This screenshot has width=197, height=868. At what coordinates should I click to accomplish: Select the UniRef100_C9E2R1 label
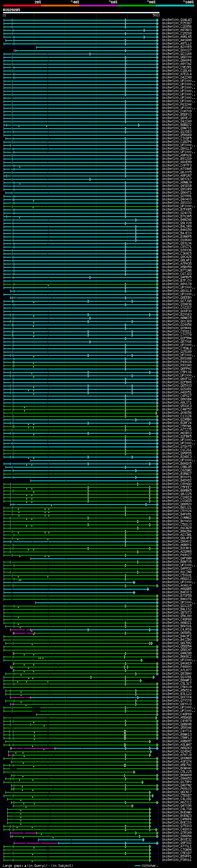point(177,67)
